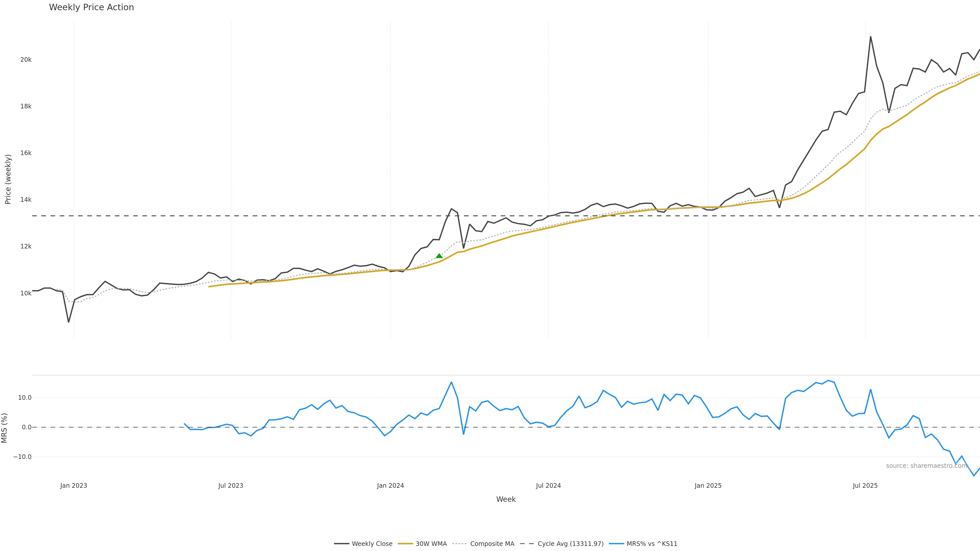Click the Price (weekly) y-axis title
The height and width of the screenshot is (551, 980).
(8, 179)
